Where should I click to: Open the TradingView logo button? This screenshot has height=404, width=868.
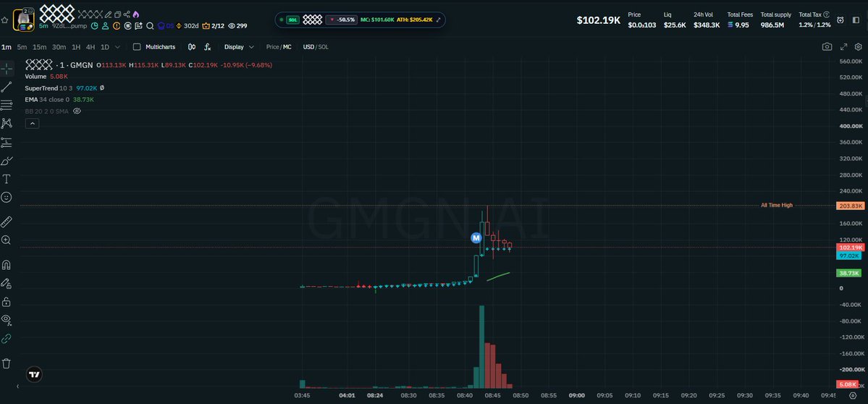(x=34, y=374)
